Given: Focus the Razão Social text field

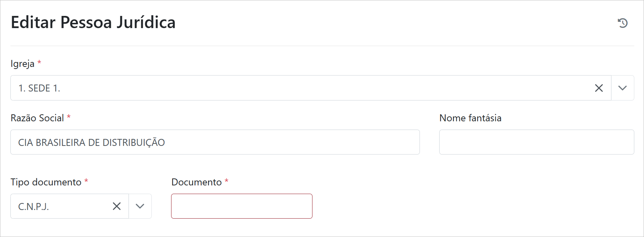Looking at the screenshot, I should pyautogui.click(x=215, y=142).
